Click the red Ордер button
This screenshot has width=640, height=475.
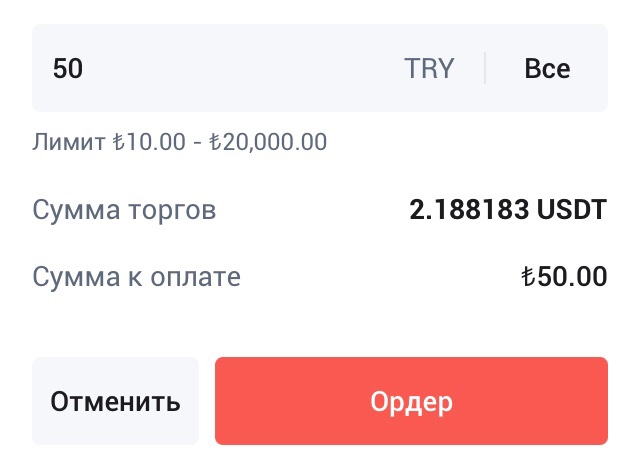tap(411, 401)
